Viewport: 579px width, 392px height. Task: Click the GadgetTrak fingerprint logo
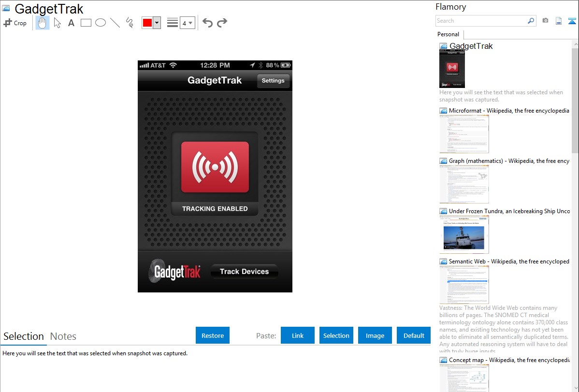click(174, 271)
